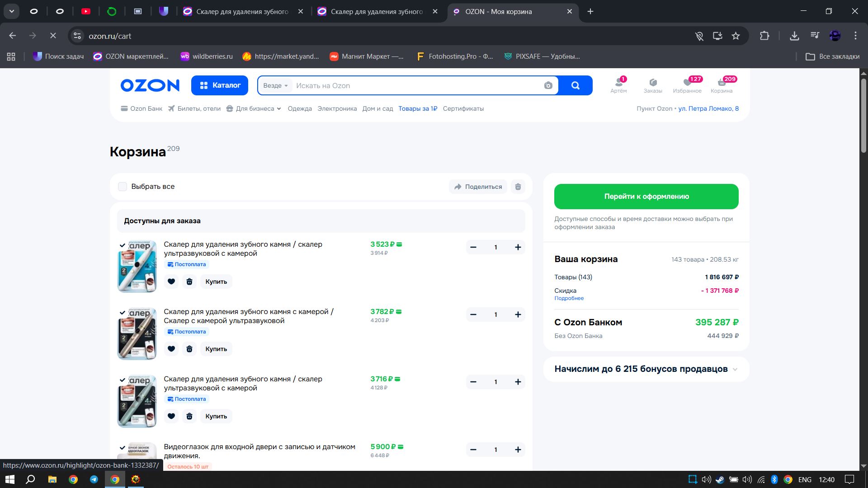The image size is (868, 488).
Task: Click Перейти к оформлению button
Action: coord(646,197)
